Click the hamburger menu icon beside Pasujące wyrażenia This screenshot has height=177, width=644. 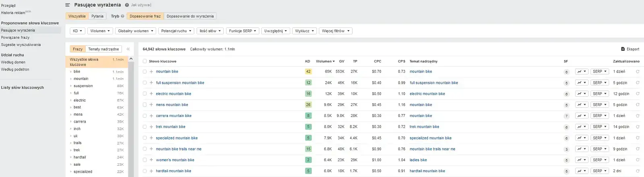[68, 5]
